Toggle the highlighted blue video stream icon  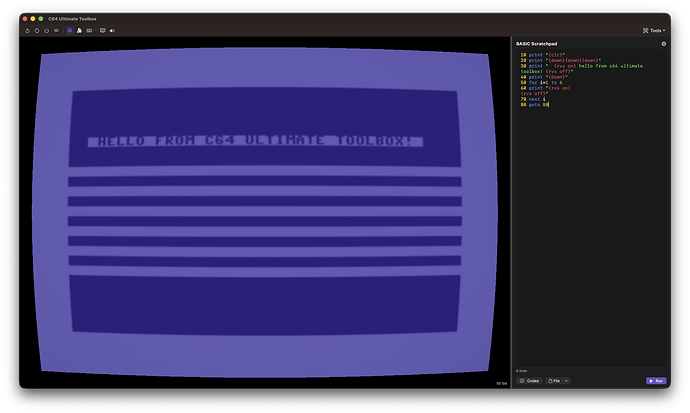(x=70, y=31)
